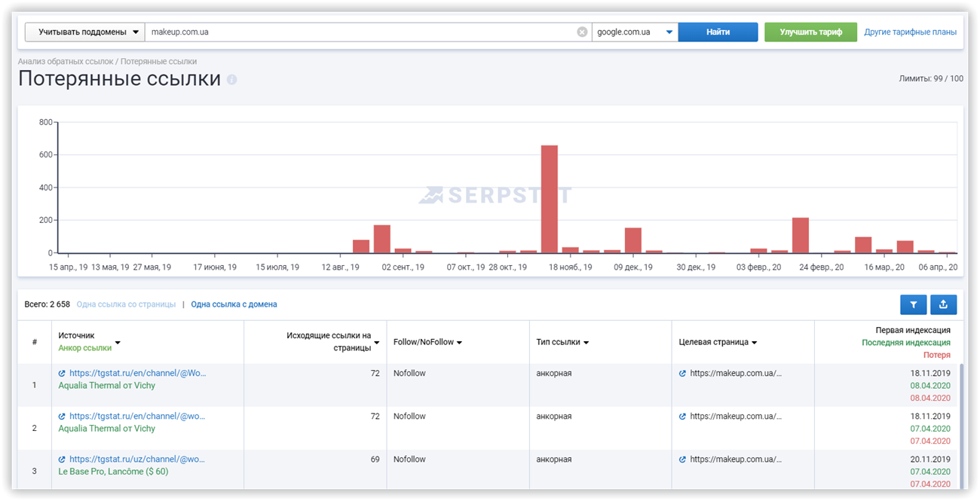
Task: Click the blue Найти button
Action: coord(718,32)
